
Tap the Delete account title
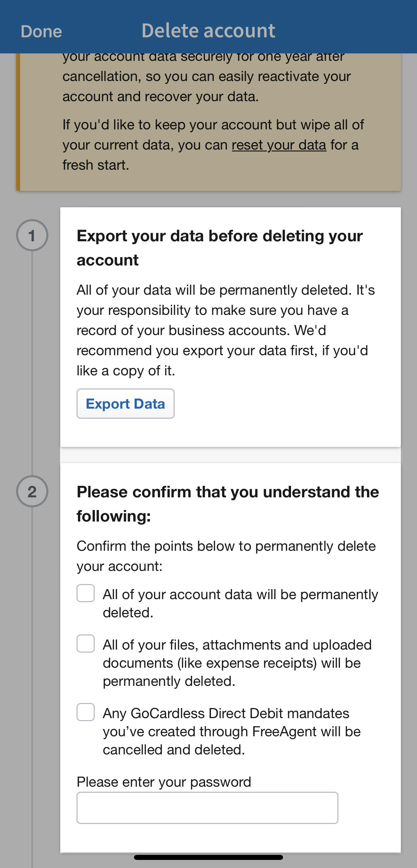point(208,31)
